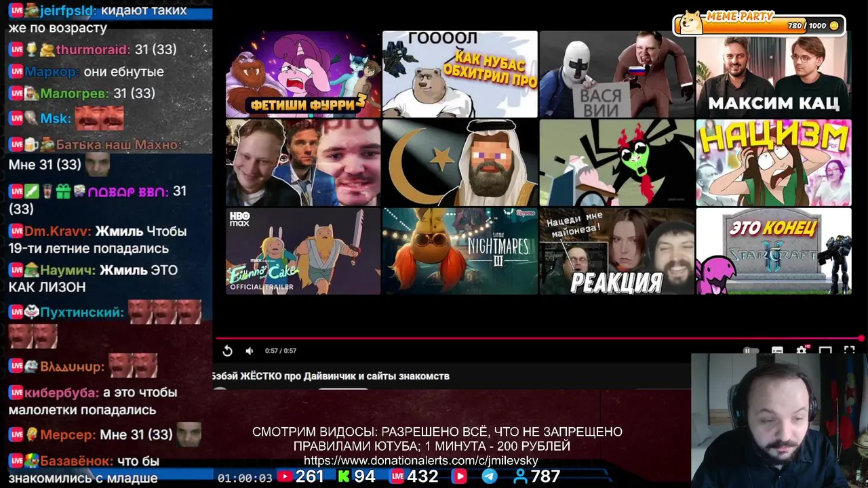Click the emote in Msk's message
The height and width of the screenshot is (488, 868).
(99, 118)
